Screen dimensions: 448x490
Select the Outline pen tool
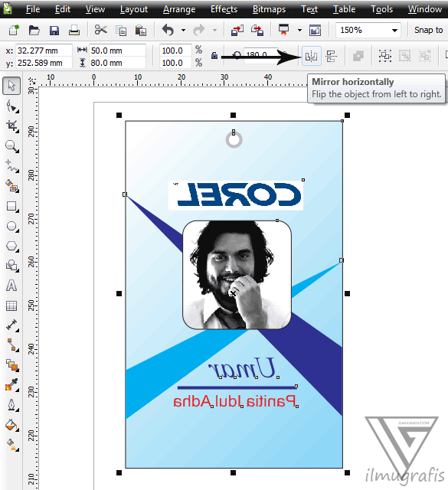pos(12,405)
